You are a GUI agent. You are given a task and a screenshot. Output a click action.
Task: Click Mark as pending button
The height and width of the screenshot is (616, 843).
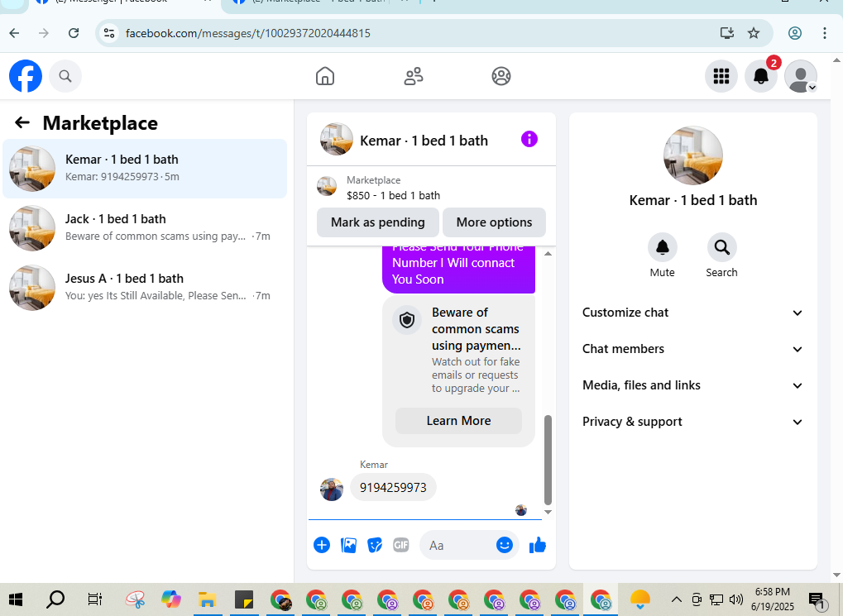point(377,222)
